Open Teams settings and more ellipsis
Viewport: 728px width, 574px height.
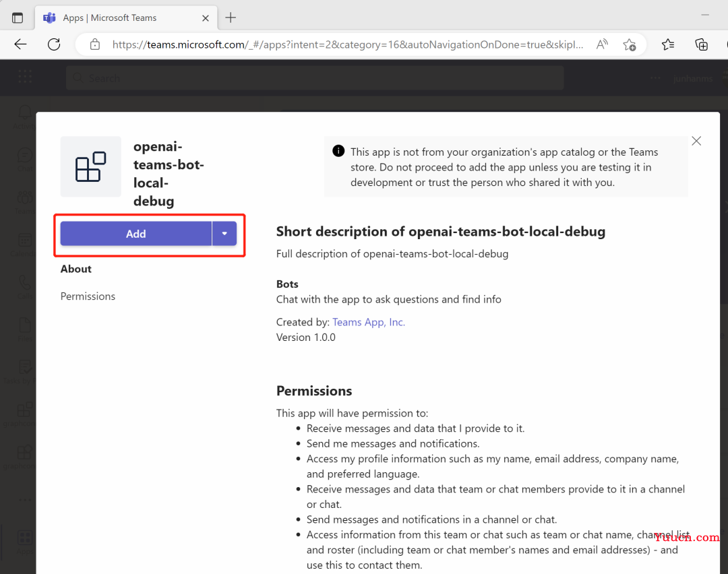point(655,78)
